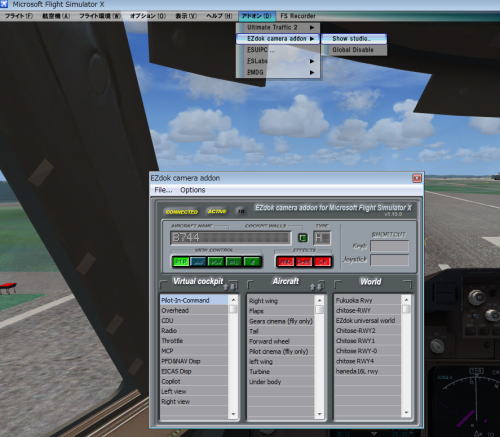Click the ACTIVE status indicator
Screen dimensions: 500x437
click(217, 211)
